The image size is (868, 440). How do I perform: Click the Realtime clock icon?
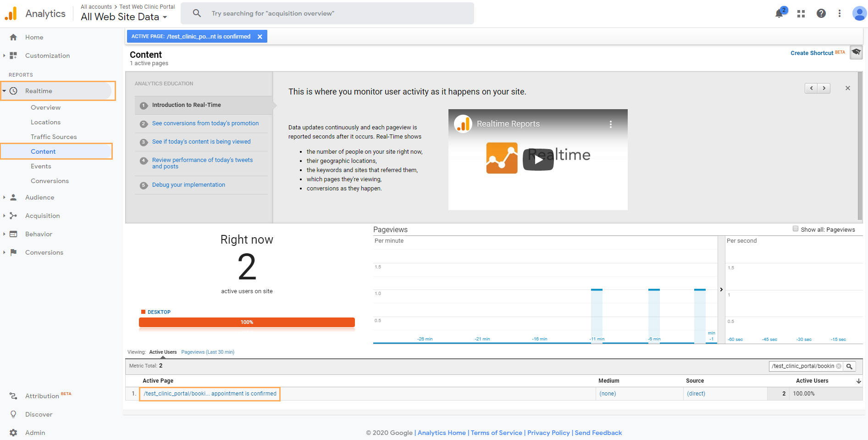tap(14, 91)
